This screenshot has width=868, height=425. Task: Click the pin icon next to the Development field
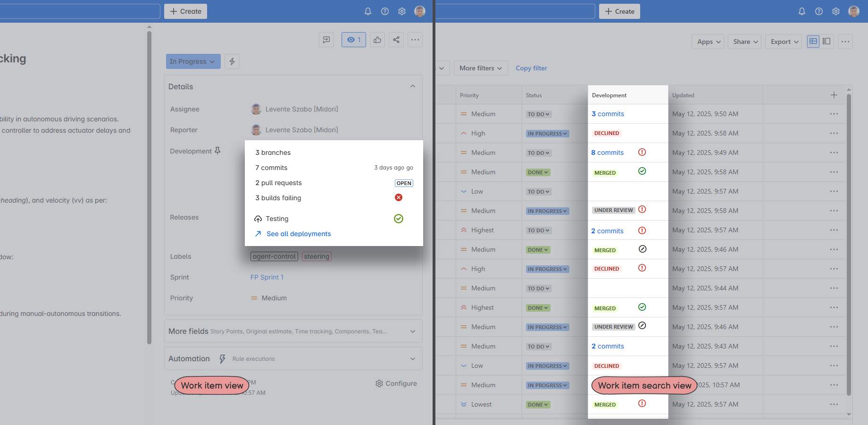coord(218,150)
